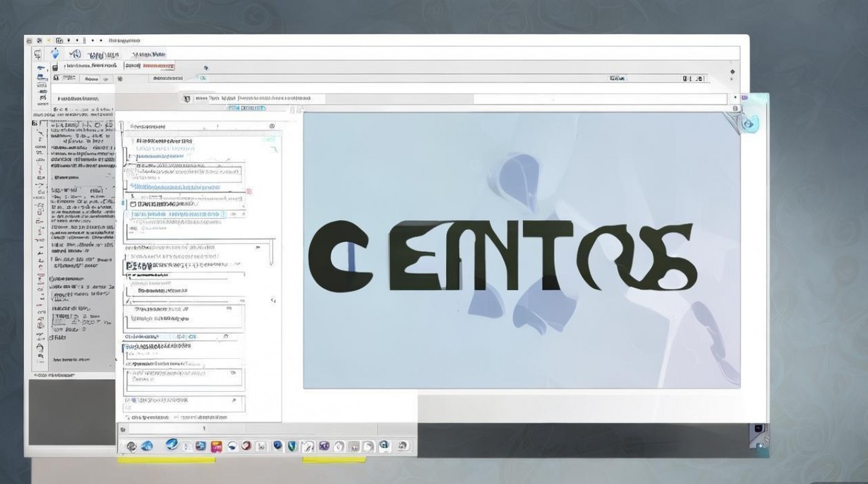Open the red and white round dock icon
Image resolution: width=868 pixels, height=484 pixels.
coord(246,445)
